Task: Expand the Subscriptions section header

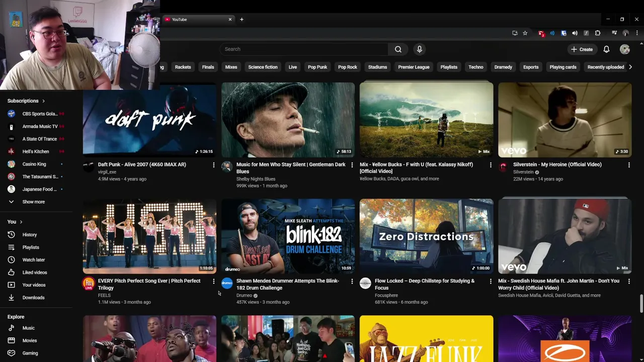Action: pos(26,101)
